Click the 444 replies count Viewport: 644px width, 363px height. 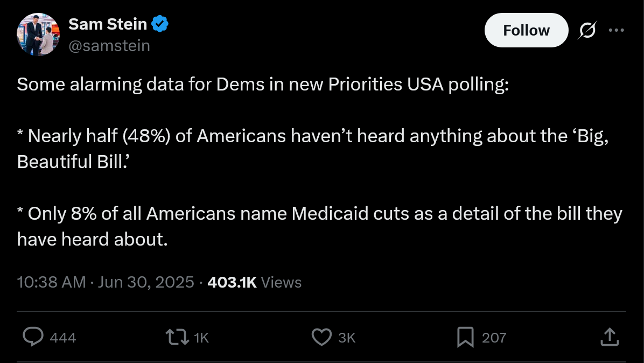point(63,338)
